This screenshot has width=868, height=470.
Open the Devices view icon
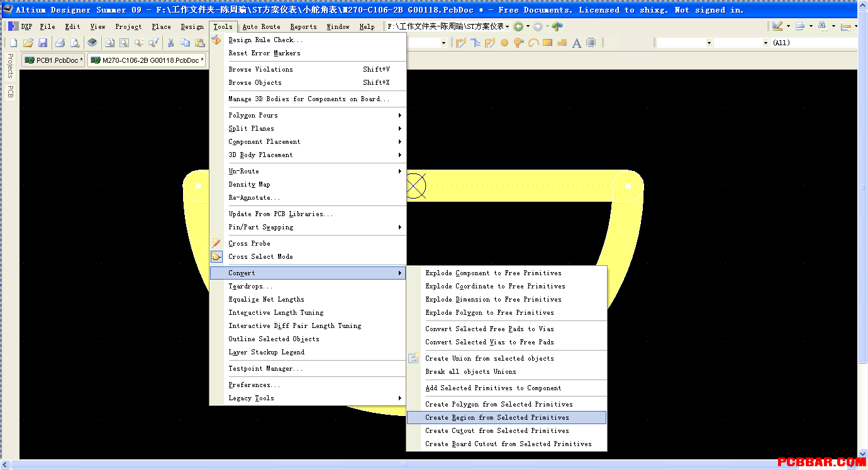click(x=92, y=43)
